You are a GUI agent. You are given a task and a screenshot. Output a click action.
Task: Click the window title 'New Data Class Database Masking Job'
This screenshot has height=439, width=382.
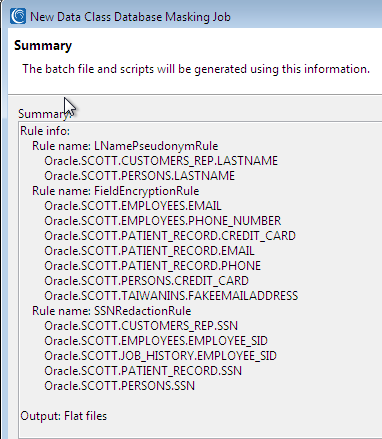coord(130,17)
